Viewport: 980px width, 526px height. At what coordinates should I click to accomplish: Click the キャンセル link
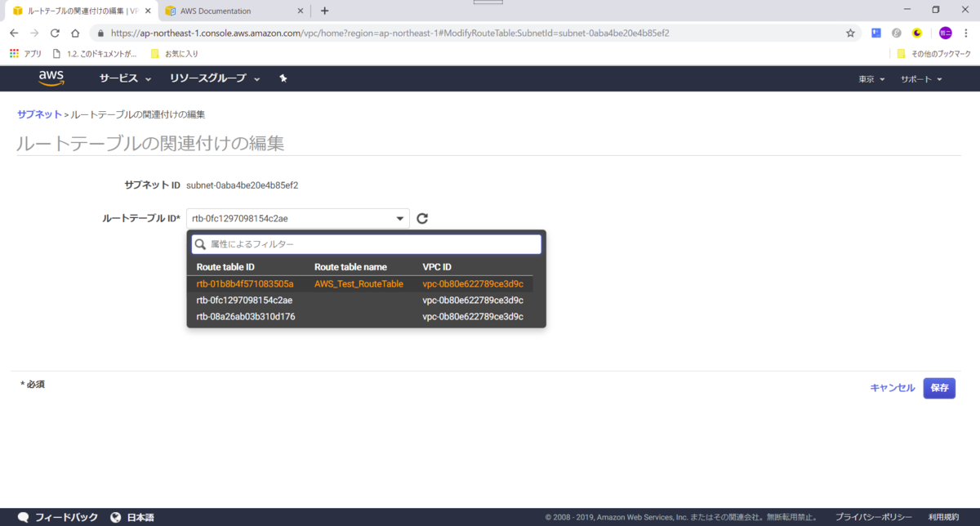893,388
